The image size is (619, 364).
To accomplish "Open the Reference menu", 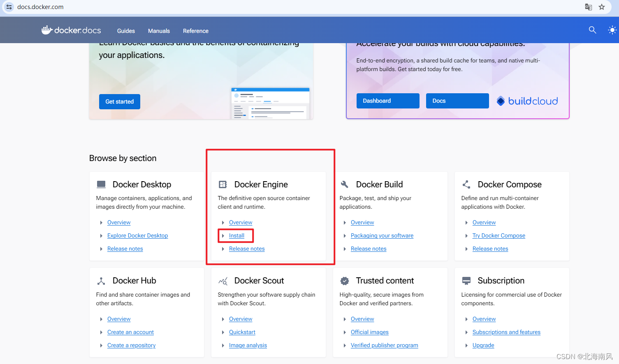I will [196, 31].
